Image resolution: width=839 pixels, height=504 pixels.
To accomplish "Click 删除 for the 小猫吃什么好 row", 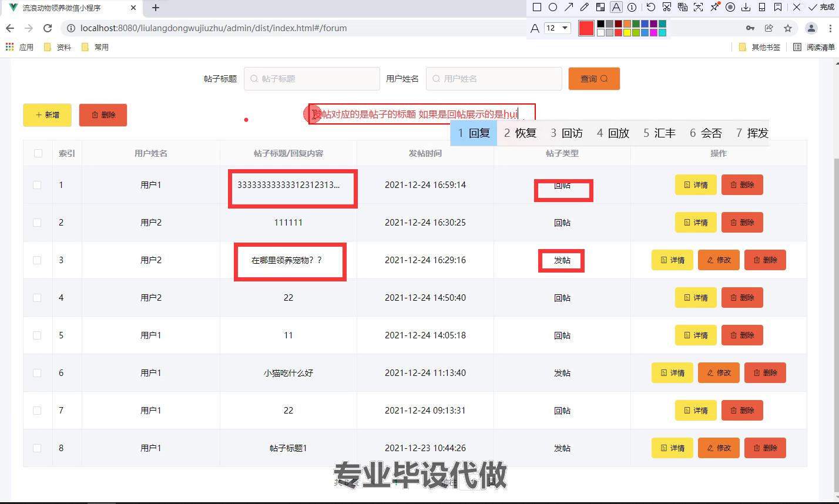I will [x=765, y=373].
